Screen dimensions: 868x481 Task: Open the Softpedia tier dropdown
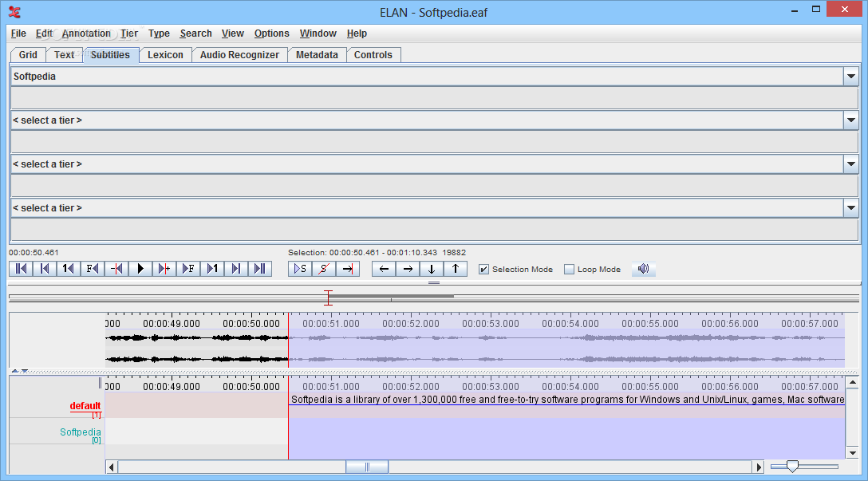click(850, 77)
